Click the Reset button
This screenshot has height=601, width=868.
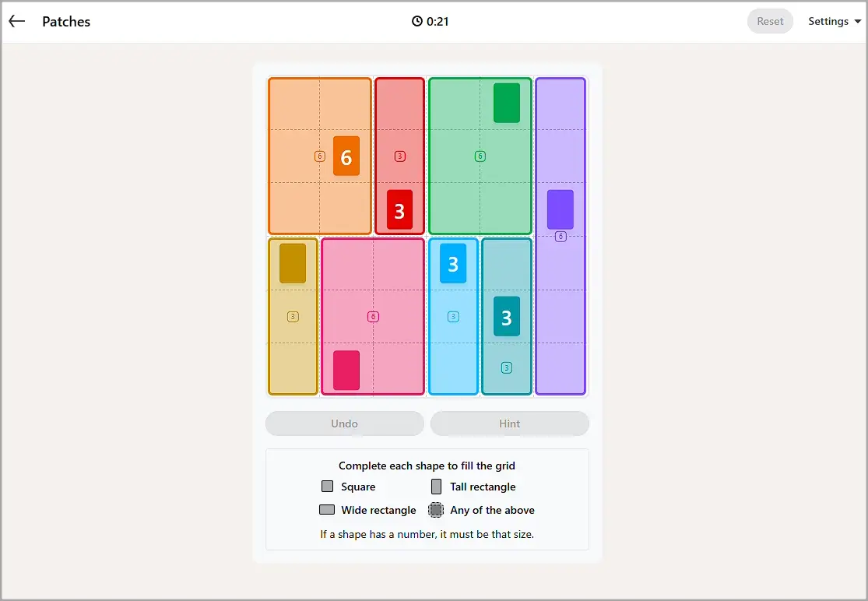770,22
